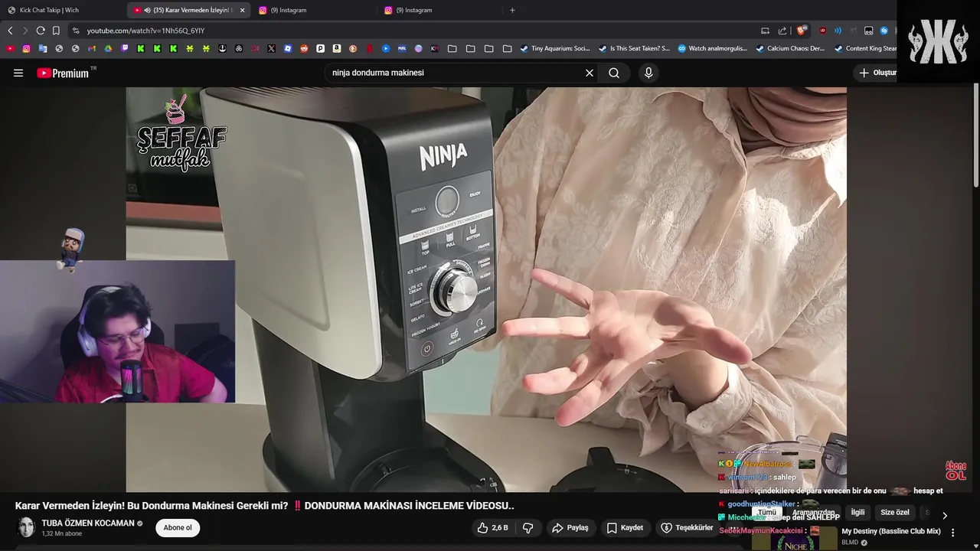This screenshot has height=551, width=980.
Task: Share this page with the share icon
Action: tap(782, 31)
